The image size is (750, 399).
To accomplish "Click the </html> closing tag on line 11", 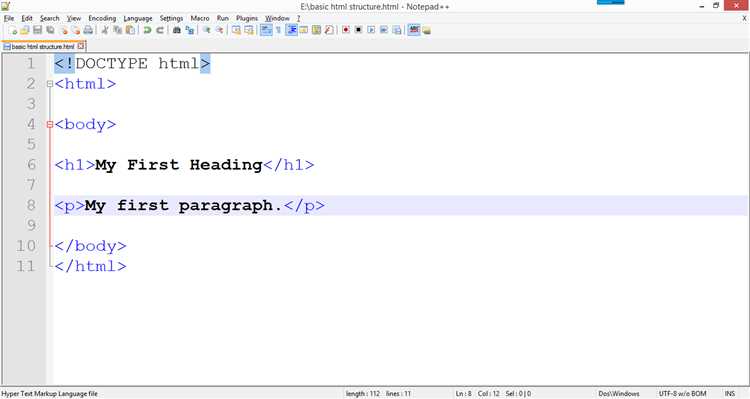I will [90, 266].
